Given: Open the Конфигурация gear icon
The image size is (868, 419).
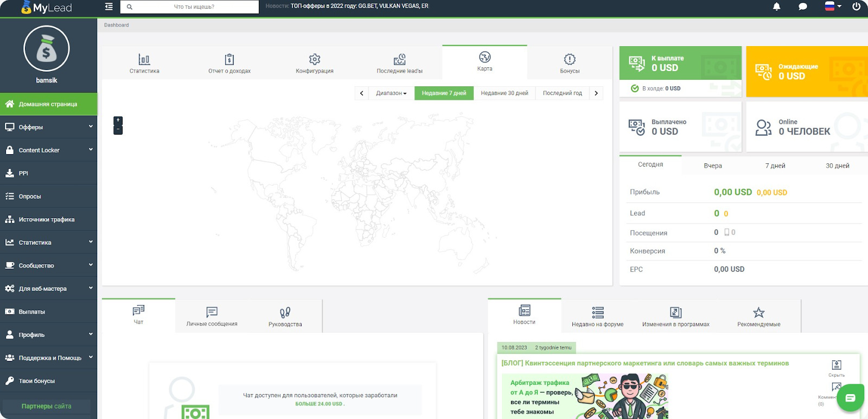Looking at the screenshot, I should coord(315,59).
